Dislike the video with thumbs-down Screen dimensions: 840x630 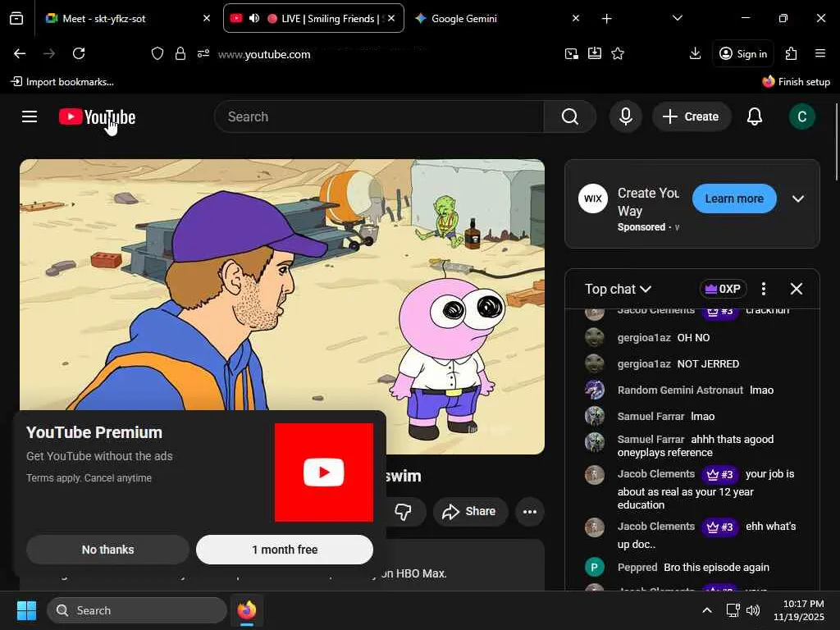(x=403, y=512)
